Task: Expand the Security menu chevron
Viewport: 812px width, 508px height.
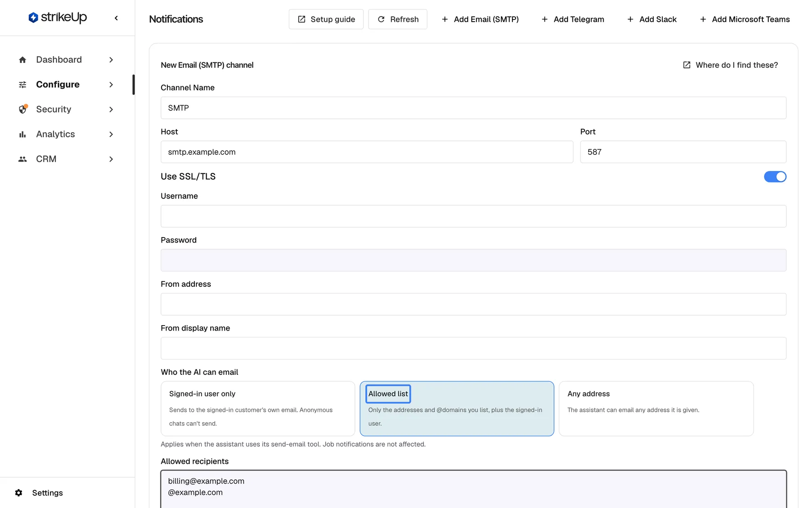Action: point(111,109)
